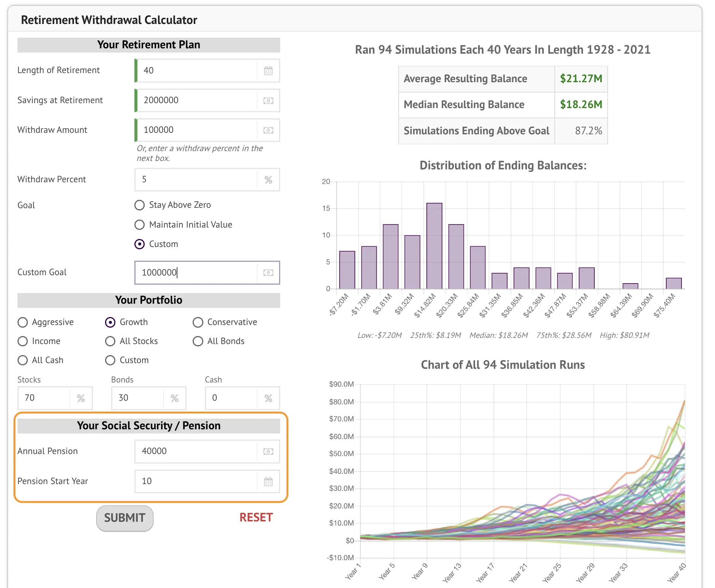
Task: Click the Your Social Security / Pension header
Action: (x=149, y=426)
